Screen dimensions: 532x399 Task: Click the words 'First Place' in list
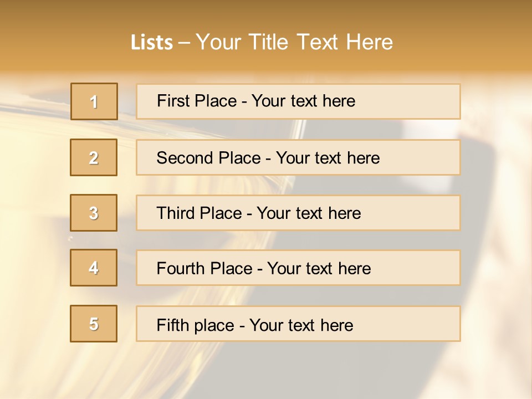(x=197, y=101)
